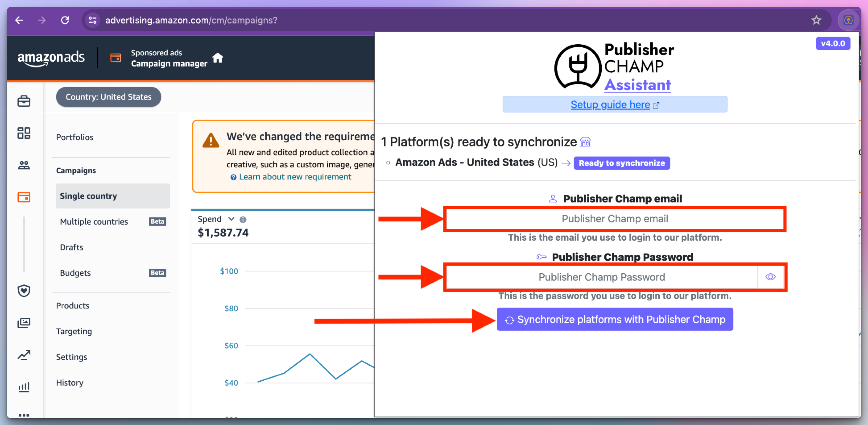Go to home via the house icon
The width and height of the screenshot is (868, 425).
tap(218, 58)
